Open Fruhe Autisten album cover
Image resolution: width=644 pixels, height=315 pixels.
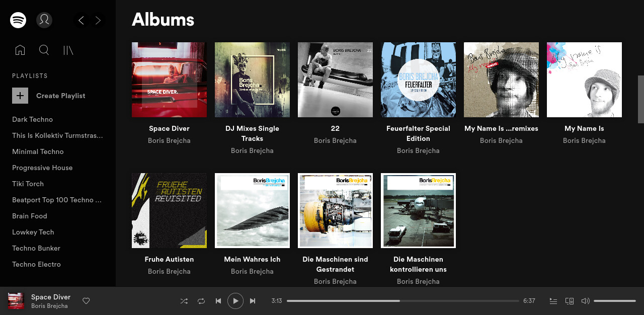tap(169, 210)
